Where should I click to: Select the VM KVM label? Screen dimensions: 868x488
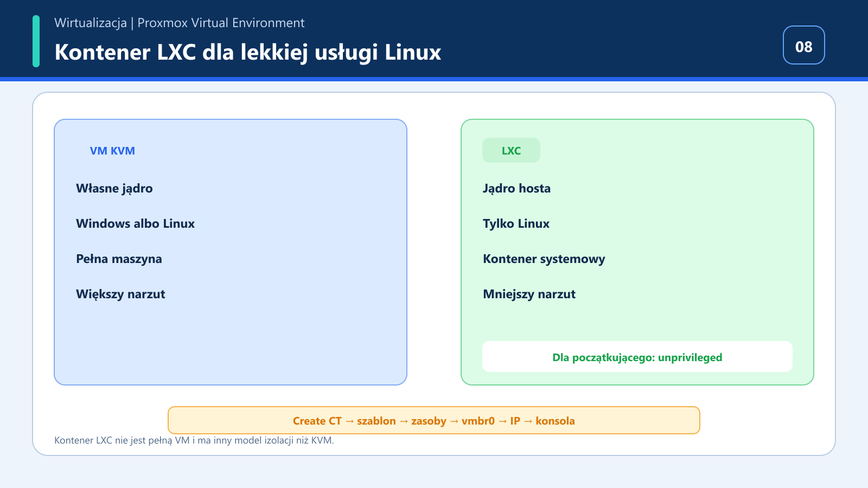tap(112, 151)
